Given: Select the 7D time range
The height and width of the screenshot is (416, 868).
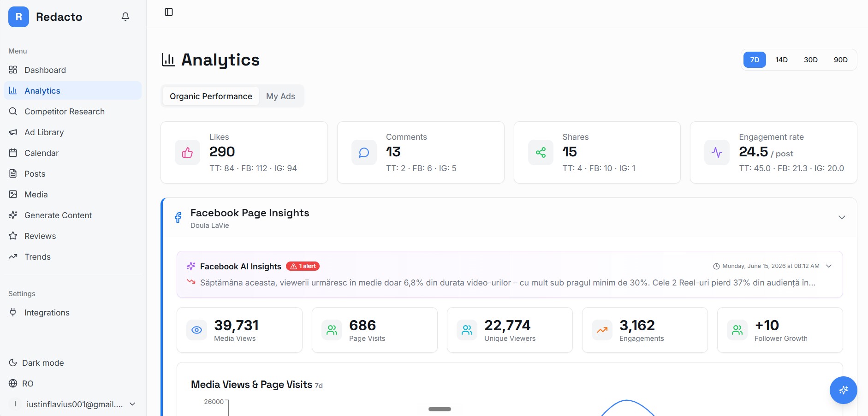Looking at the screenshot, I should coord(755,60).
